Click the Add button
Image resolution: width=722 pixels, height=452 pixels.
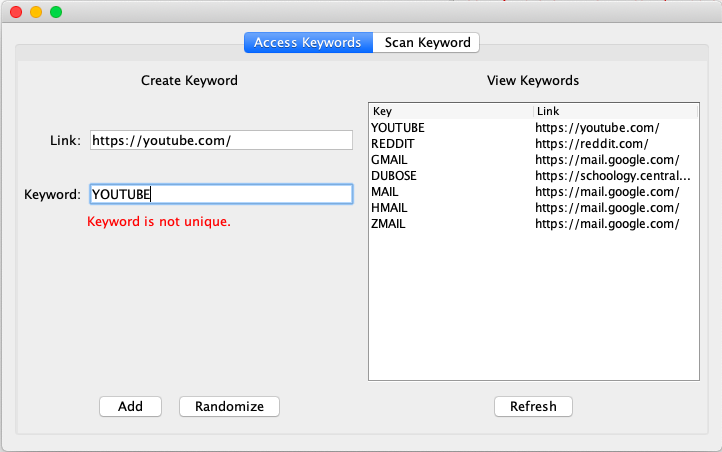(130, 406)
